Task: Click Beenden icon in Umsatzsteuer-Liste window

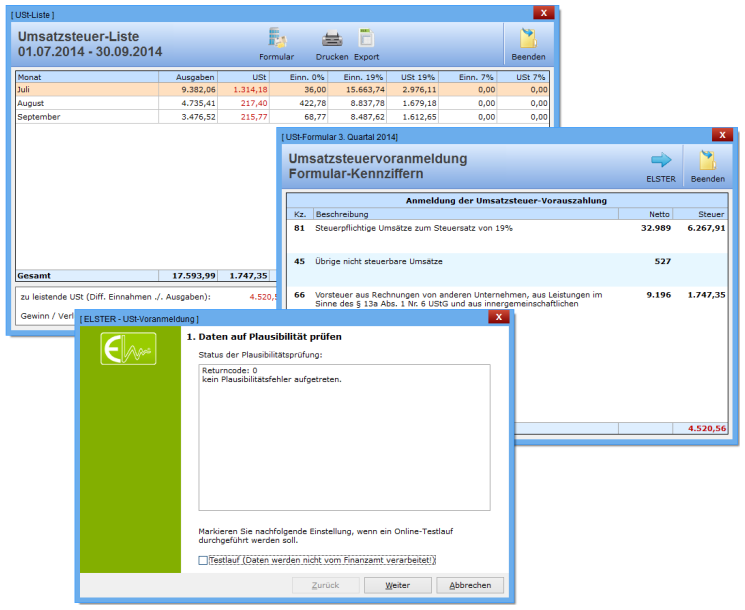Action: point(529,40)
